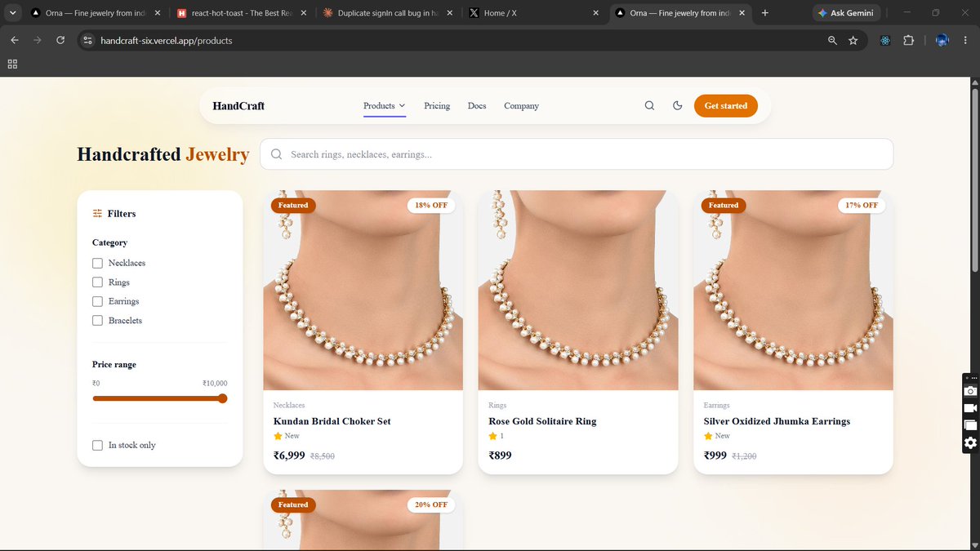Open the Pricing nav link
The height and width of the screenshot is (551, 980).
[437, 105]
